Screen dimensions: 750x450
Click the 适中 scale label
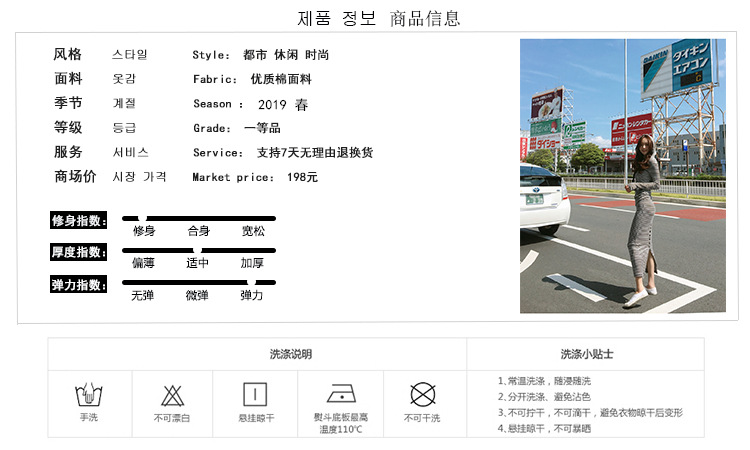[x=198, y=263]
